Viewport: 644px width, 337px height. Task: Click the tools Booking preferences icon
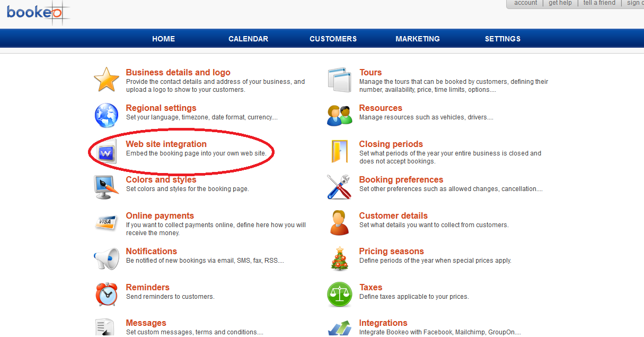tap(339, 187)
